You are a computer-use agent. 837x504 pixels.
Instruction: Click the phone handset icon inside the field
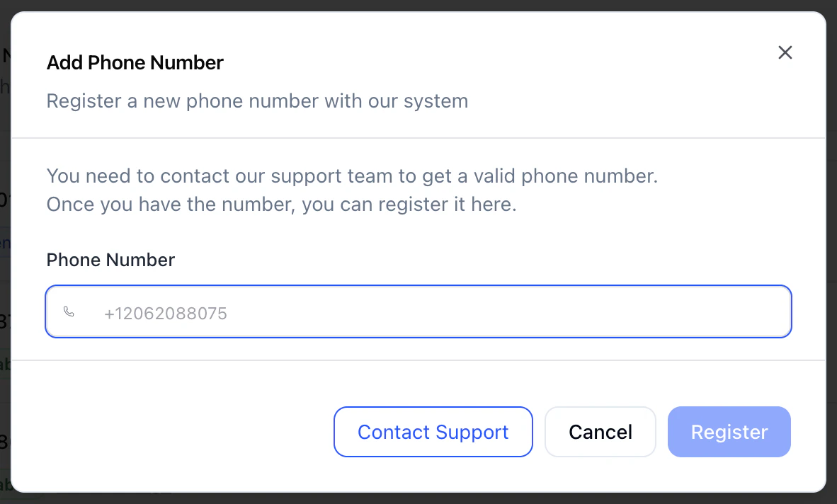(69, 311)
